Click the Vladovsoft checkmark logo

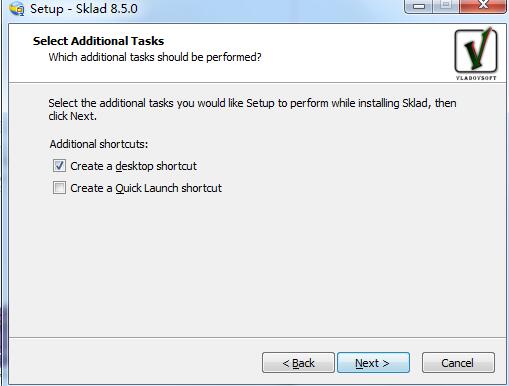coord(476,51)
